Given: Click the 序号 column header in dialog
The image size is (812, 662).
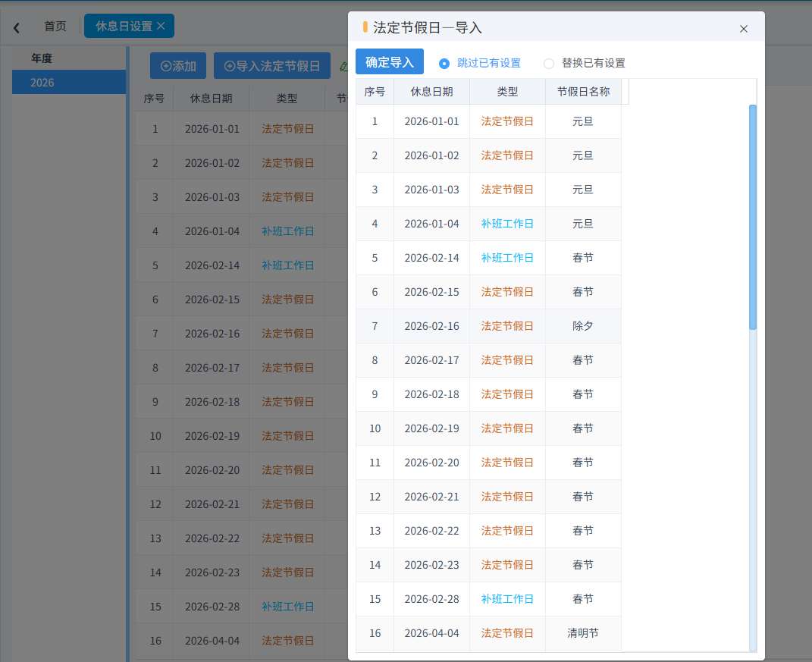Looking at the screenshot, I should tap(375, 92).
